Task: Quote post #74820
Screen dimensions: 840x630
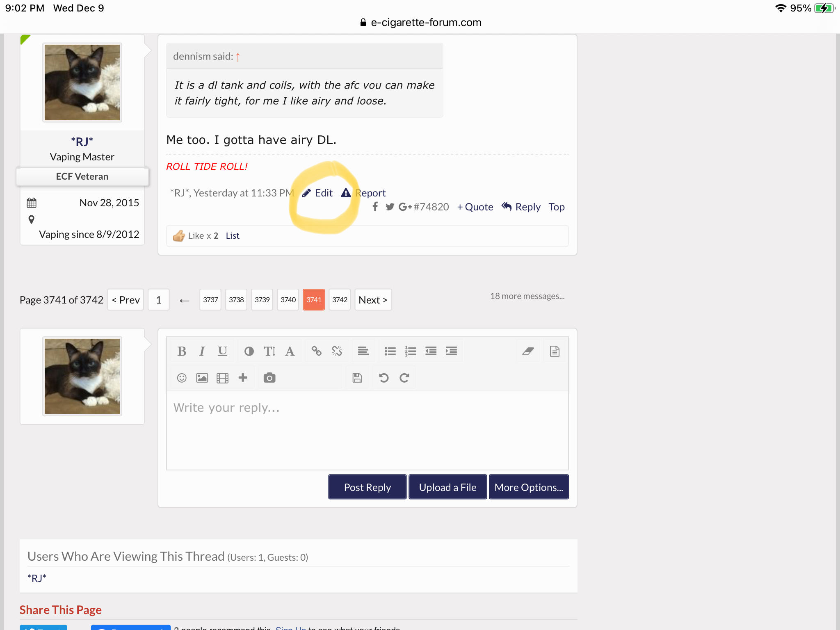Action: 475,207
